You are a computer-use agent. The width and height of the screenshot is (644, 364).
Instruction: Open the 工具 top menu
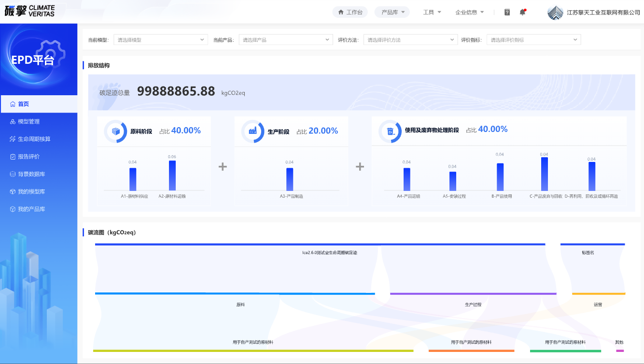(x=432, y=12)
